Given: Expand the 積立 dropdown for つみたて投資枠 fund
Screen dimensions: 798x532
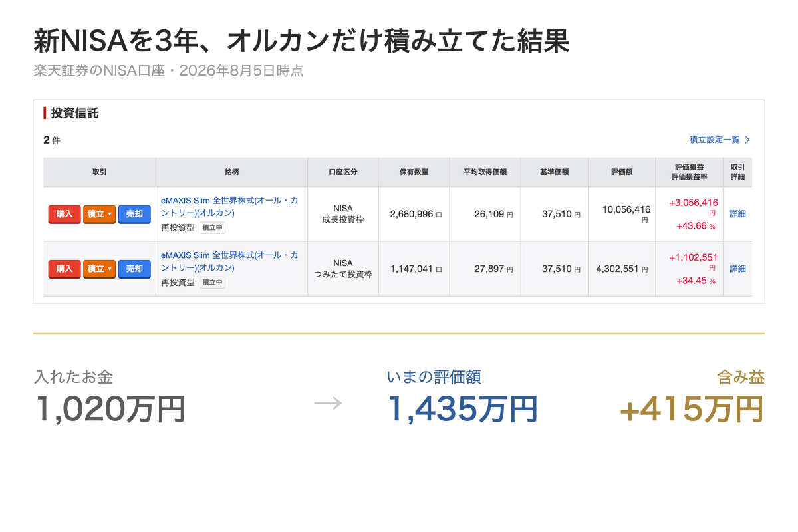Looking at the screenshot, I should pyautogui.click(x=100, y=269).
